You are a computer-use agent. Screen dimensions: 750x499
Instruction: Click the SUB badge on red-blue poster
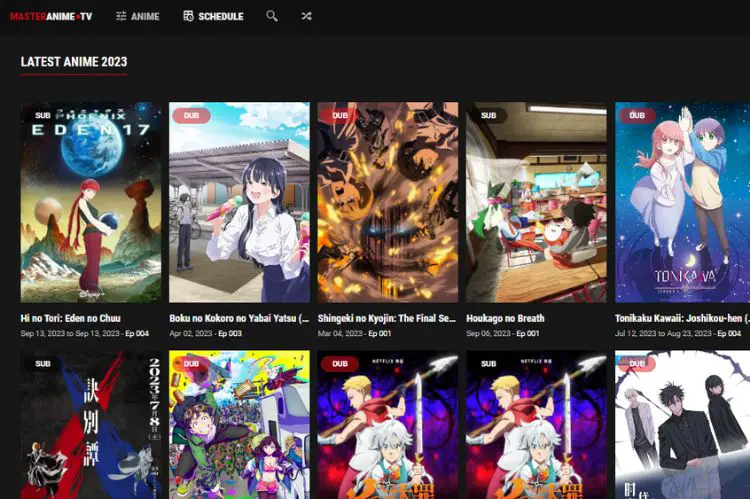(43, 364)
